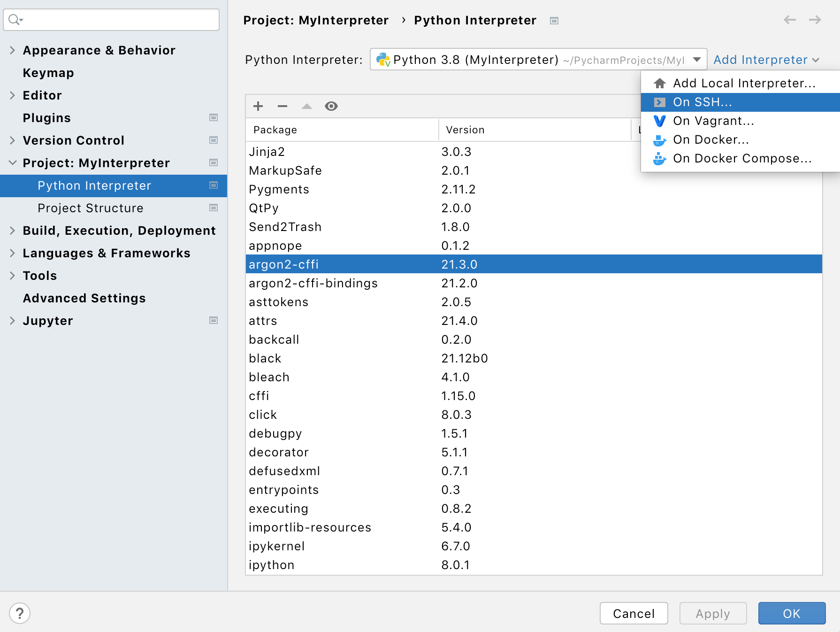Choose On Vagrant from the menu
The width and height of the screenshot is (840, 632).
point(740,121)
